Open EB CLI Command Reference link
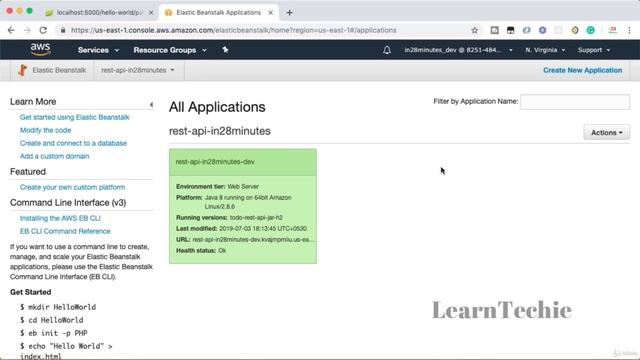The width and height of the screenshot is (640, 360). pos(65,231)
